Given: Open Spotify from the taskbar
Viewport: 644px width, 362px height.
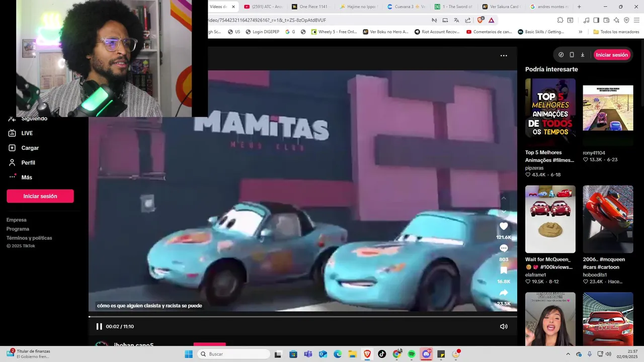Looking at the screenshot, I should (412, 354).
